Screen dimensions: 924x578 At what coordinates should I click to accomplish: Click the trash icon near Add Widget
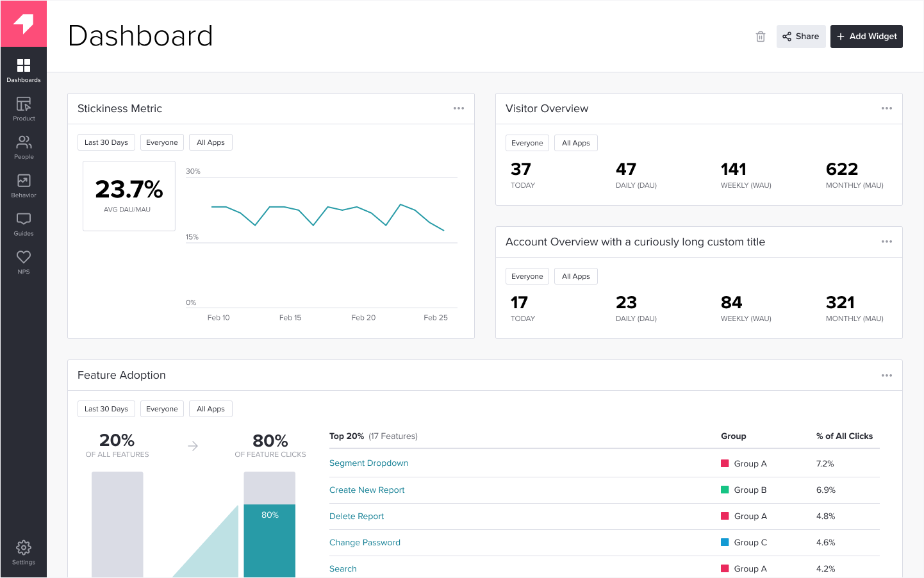pos(761,37)
